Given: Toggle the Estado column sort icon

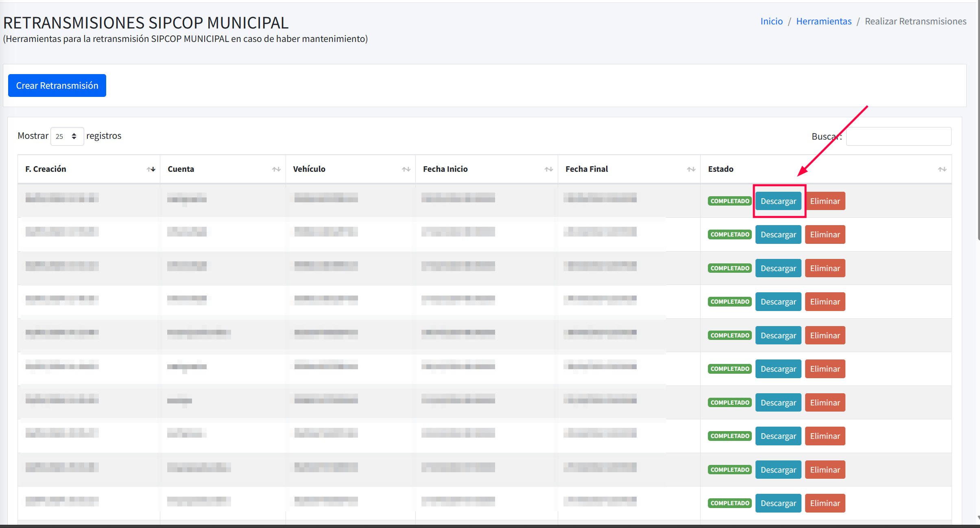Looking at the screenshot, I should click(942, 169).
